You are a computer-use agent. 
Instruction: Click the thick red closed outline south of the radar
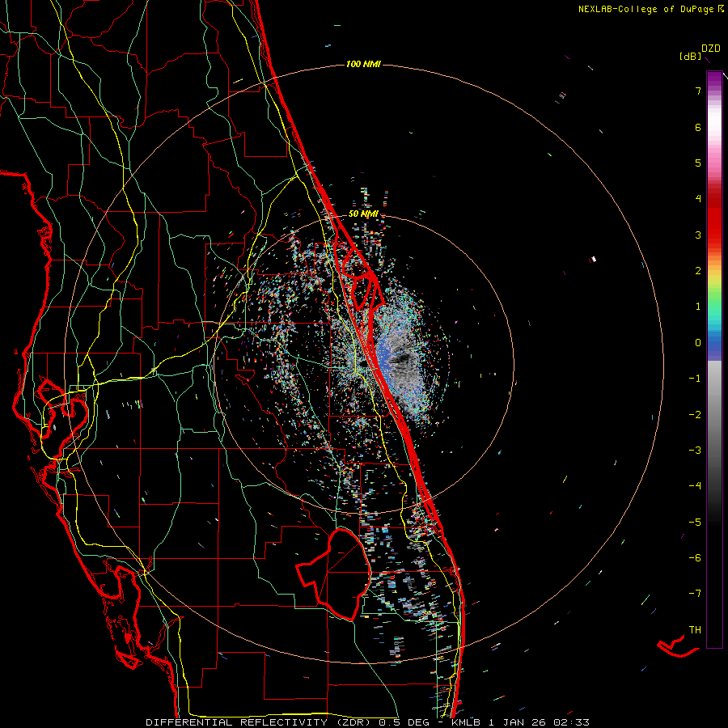tap(335, 574)
